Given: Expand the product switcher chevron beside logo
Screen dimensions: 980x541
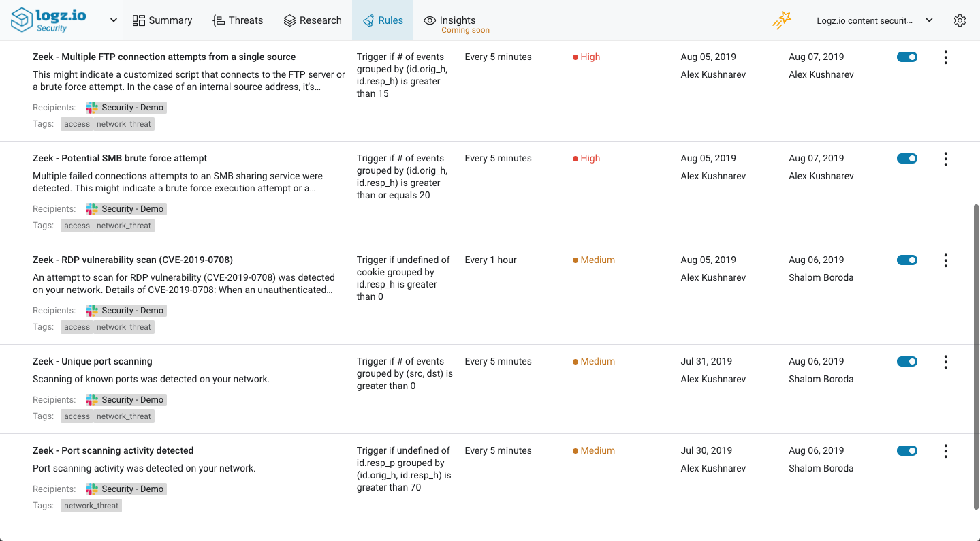Looking at the screenshot, I should point(114,20).
